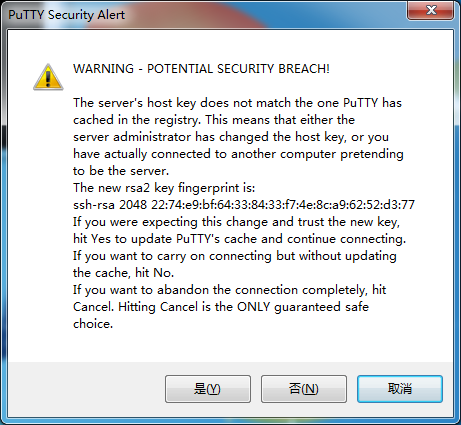
Task: Click the "hit Yes to update PuTTY's cache" line
Action: [239, 239]
